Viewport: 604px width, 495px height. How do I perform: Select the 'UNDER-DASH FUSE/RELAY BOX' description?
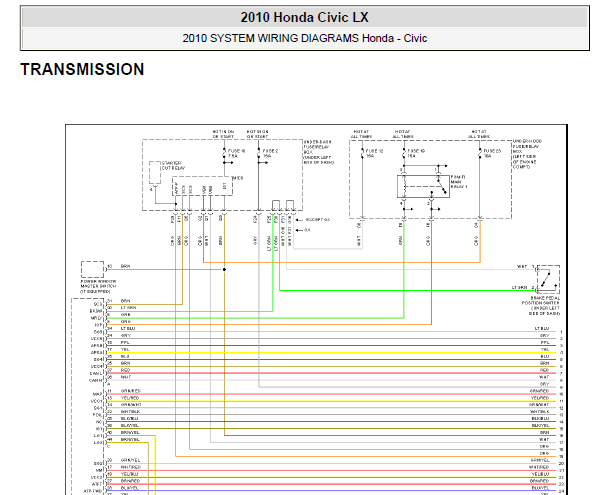click(319, 152)
